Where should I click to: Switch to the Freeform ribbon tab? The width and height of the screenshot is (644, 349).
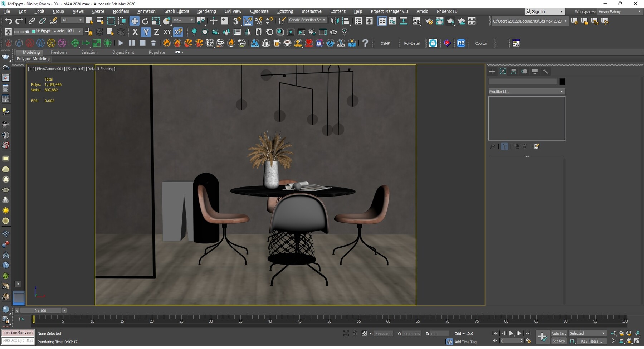(59, 52)
